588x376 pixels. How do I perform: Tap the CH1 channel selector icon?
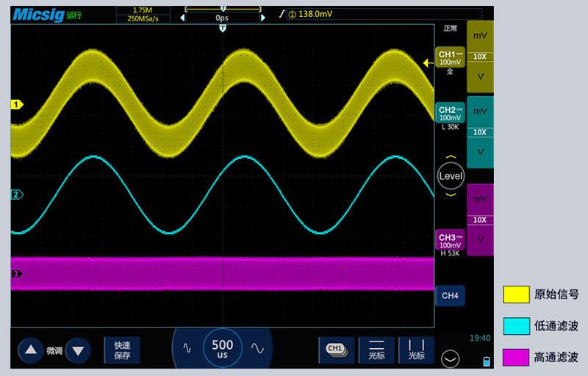[336, 350]
